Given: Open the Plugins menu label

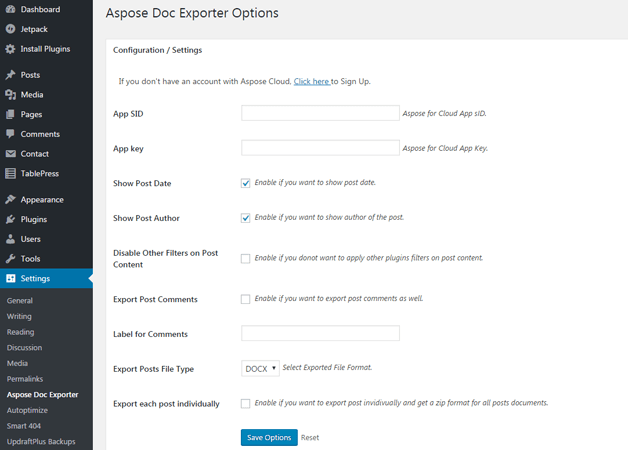Looking at the screenshot, I should (x=34, y=219).
